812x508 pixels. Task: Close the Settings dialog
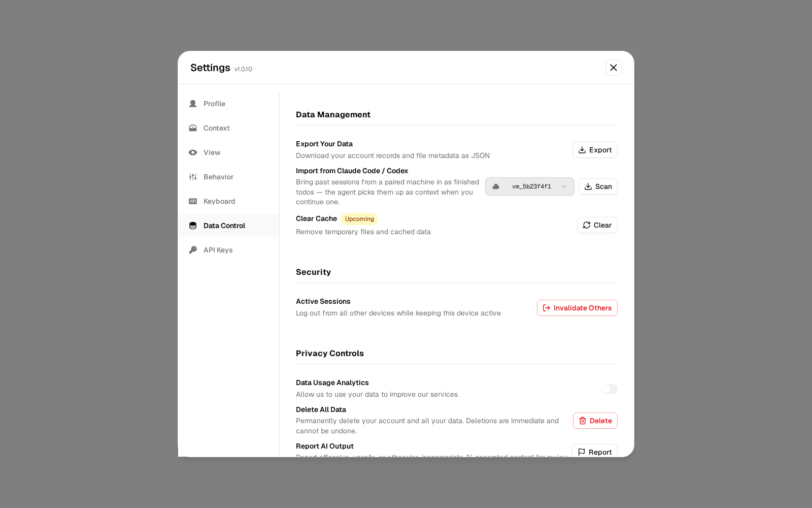(614, 68)
